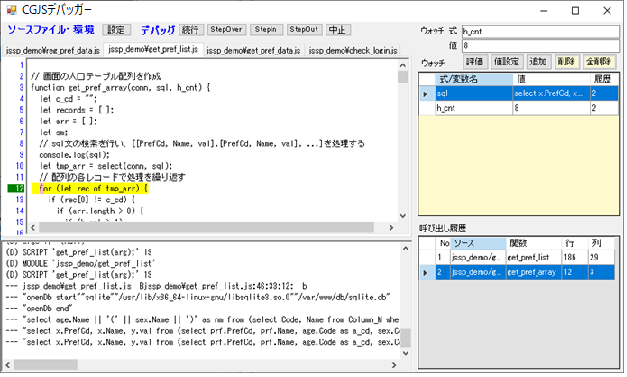Click the 式/変数名 column header
This screenshot has width=627, height=377.
(474, 79)
